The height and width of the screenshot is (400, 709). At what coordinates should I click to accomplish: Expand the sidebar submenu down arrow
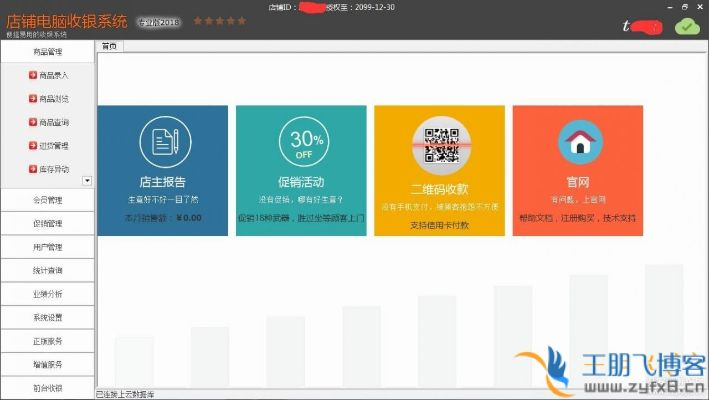[87, 181]
